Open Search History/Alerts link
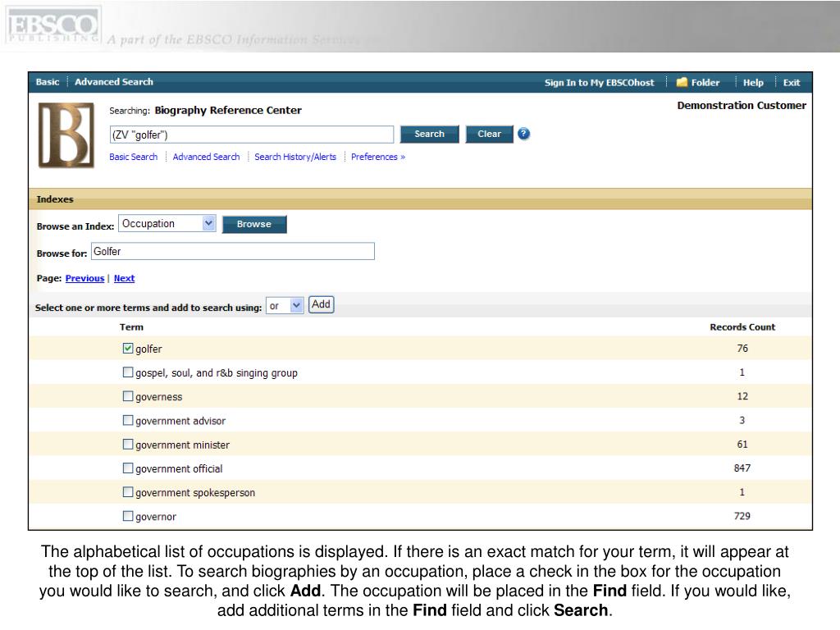This screenshot has height=630, width=840. click(295, 157)
